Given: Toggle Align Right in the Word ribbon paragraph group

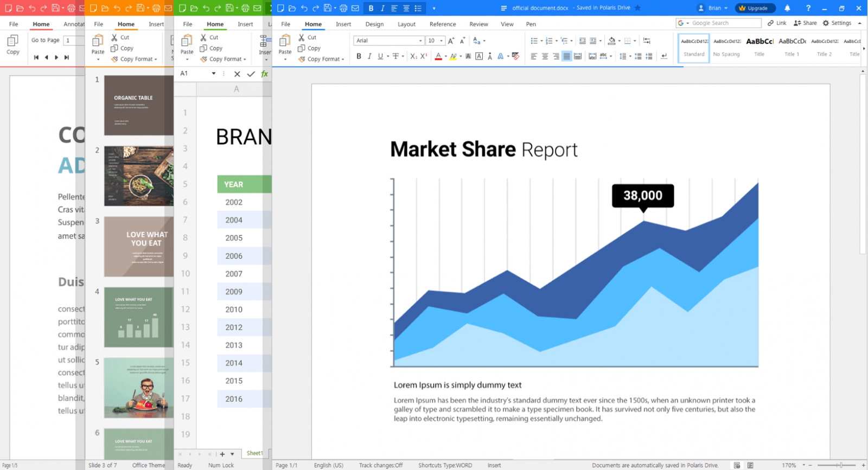Looking at the screenshot, I should (556, 56).
